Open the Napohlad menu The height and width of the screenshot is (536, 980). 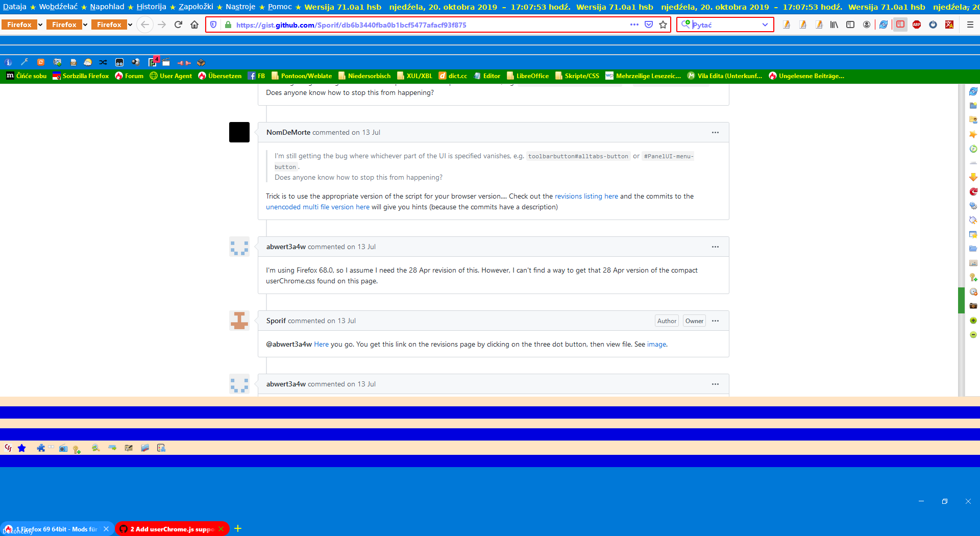tap(107, 7)
